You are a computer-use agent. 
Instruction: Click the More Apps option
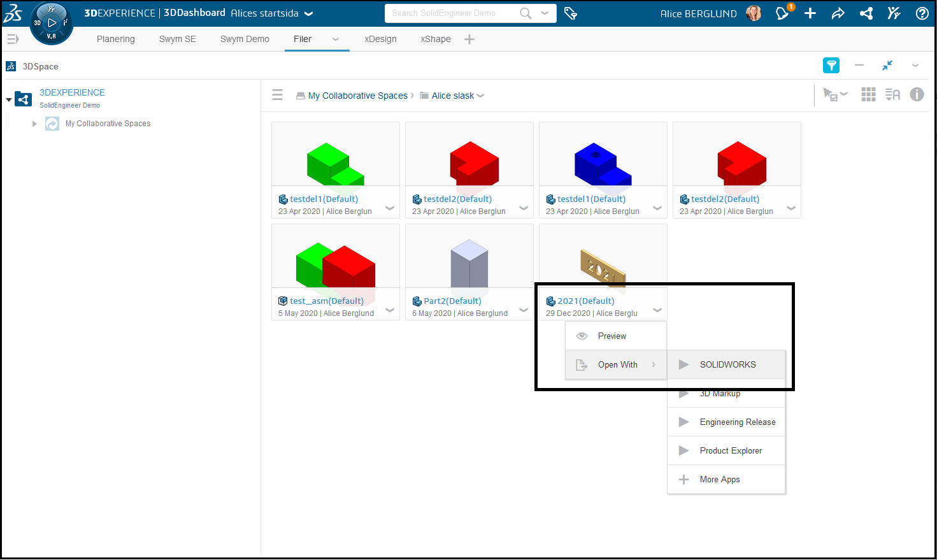(x=720, y=479)
